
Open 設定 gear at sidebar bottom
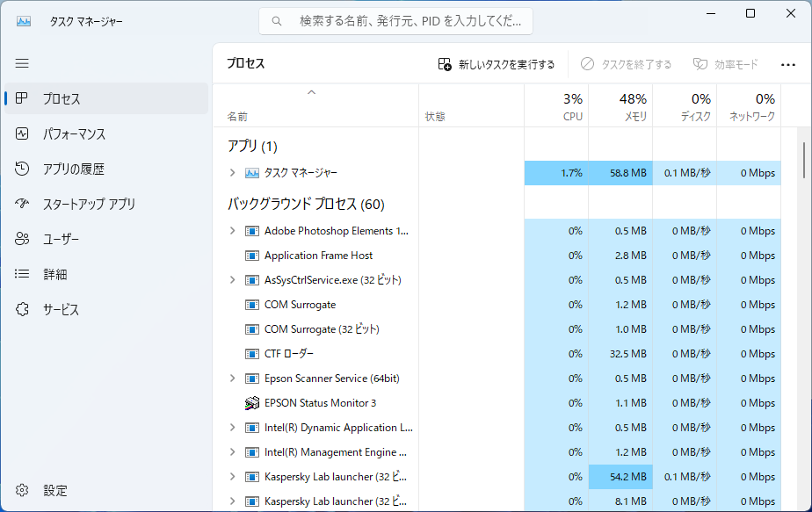pyautogui.click(x=22, y=490)
